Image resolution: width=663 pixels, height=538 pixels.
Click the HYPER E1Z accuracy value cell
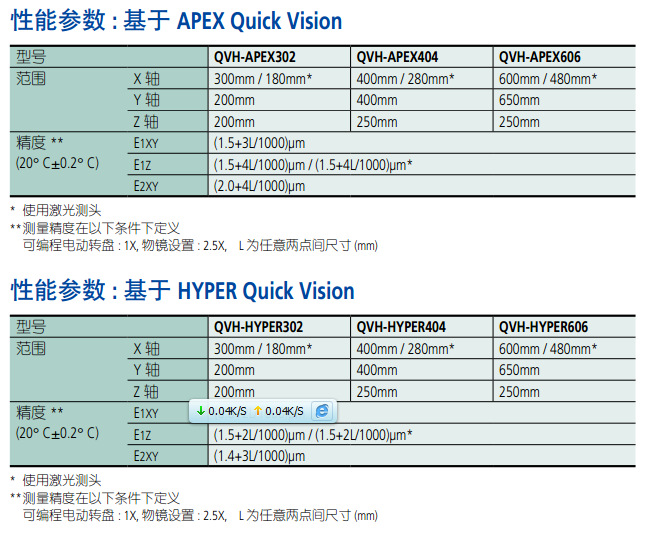point(313,435)
